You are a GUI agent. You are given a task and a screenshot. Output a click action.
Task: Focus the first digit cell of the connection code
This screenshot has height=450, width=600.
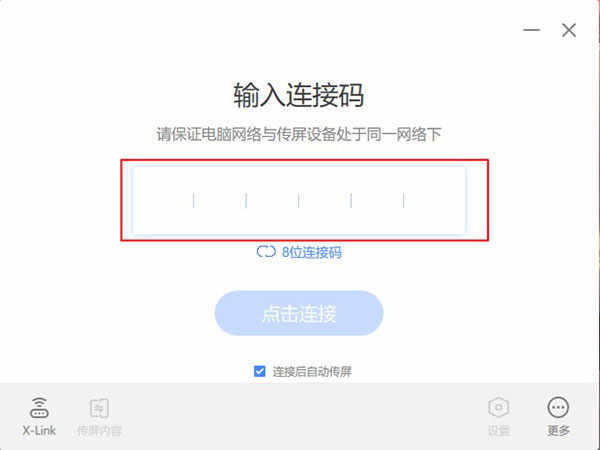(167, 200)
